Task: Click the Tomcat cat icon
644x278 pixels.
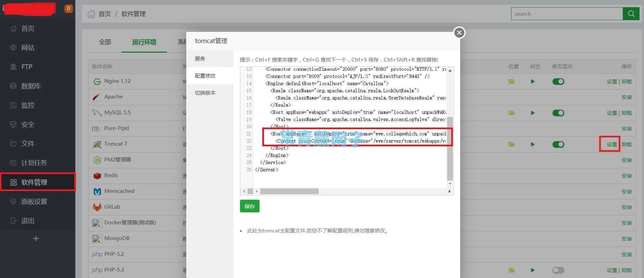Action: 97,144
